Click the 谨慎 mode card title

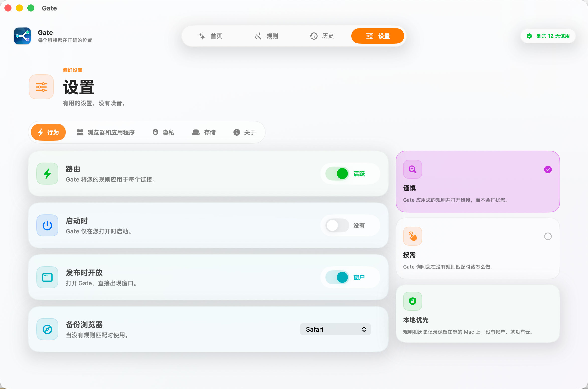click(409, 188)
